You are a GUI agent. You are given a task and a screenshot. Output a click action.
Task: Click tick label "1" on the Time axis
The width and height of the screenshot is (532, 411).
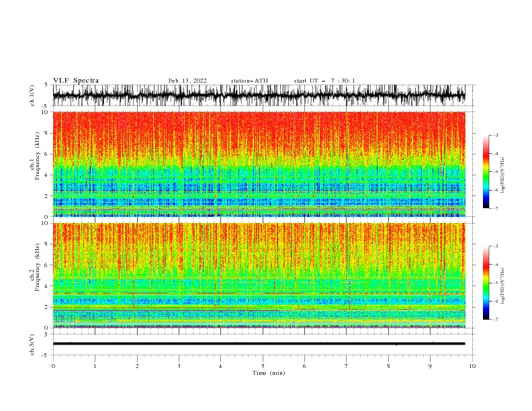(x=95, y=366)
